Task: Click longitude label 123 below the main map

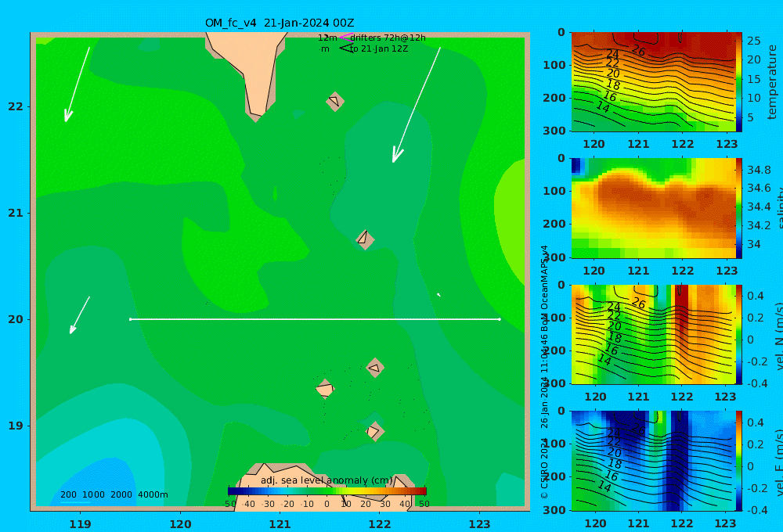Action: (x=479, y=524)
